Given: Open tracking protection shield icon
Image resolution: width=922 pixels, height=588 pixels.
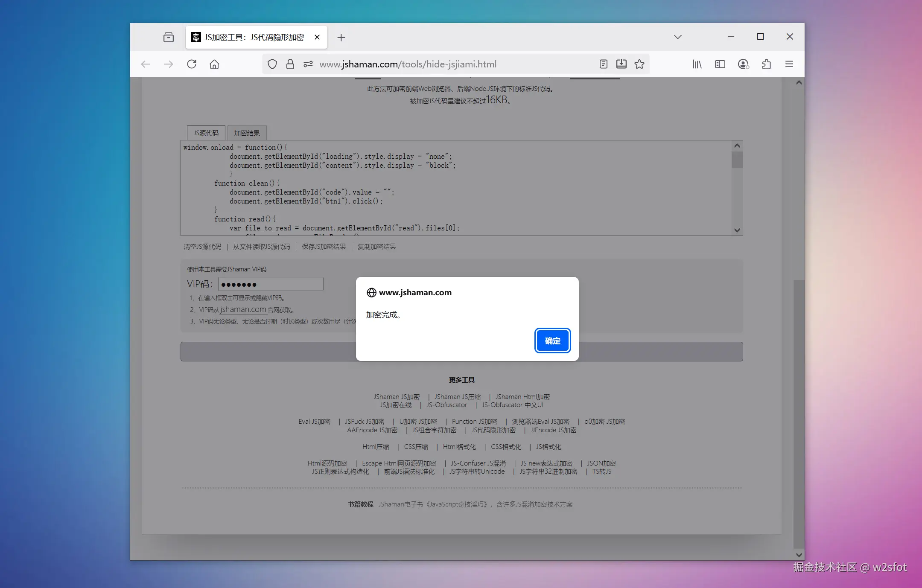Looking at the screenshot, I should click(x=272, y=64).
